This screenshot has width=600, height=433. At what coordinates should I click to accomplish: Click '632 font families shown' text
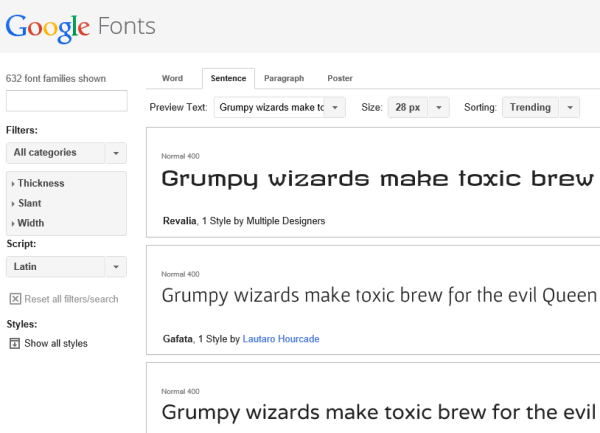pos(56,78)
